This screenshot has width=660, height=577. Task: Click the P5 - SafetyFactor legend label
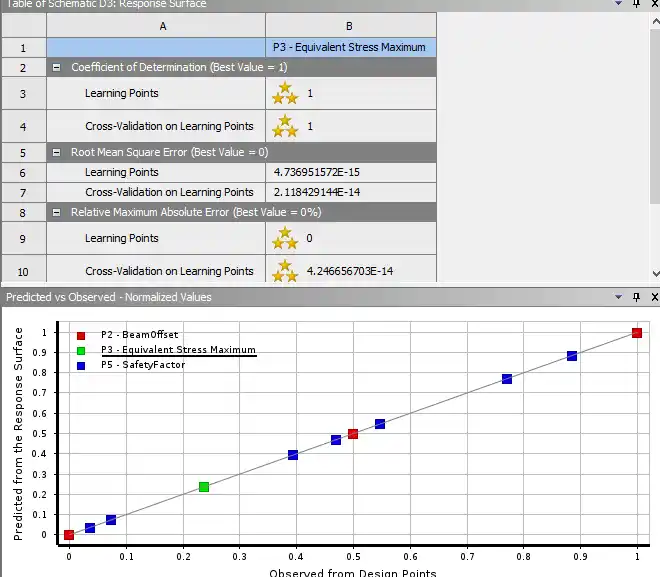143,364
